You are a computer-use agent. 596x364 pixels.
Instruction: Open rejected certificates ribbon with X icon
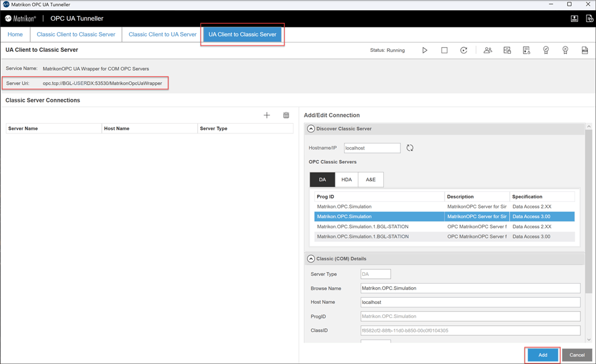coord(565,50)
